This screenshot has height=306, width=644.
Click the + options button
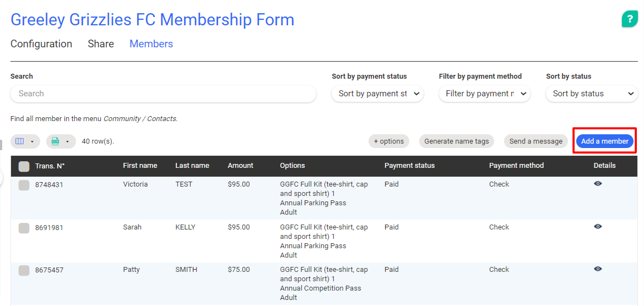click(x=389, y=141)
